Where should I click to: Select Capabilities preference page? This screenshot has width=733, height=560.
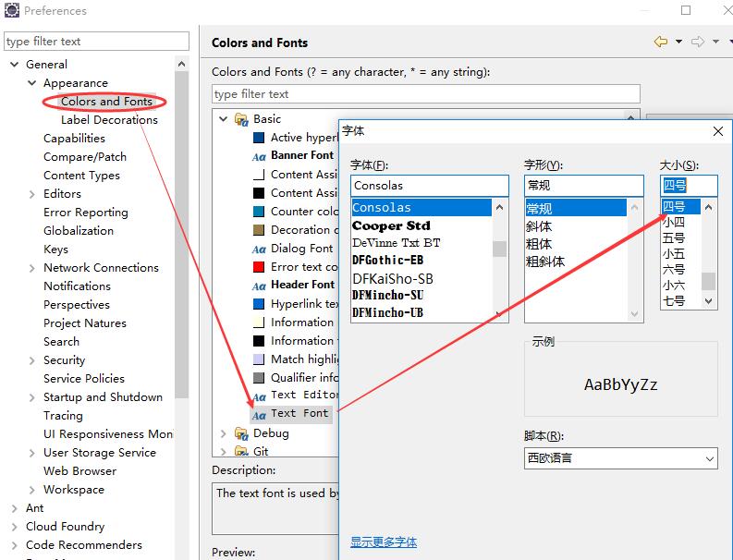(x=74, y=139)
